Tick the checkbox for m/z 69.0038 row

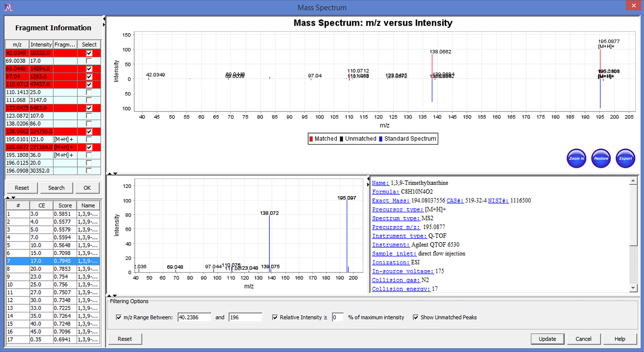pyautogui.click(x=89, y=61)
